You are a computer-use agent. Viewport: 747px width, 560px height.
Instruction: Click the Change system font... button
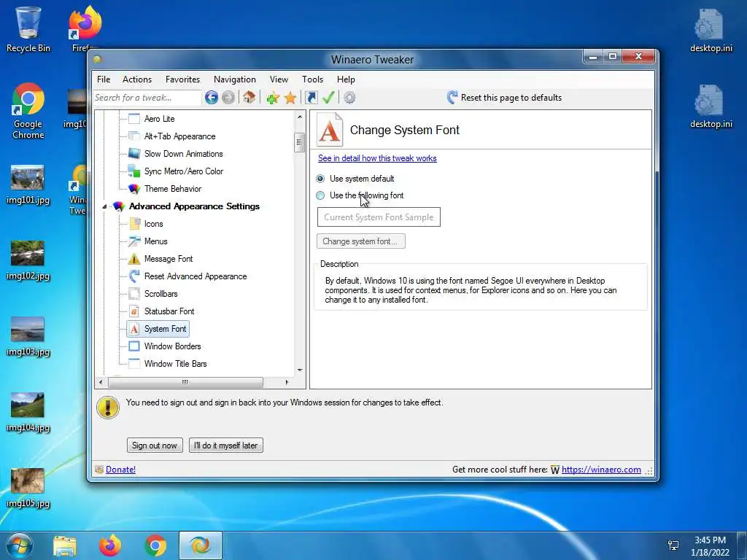pos(360,241)
